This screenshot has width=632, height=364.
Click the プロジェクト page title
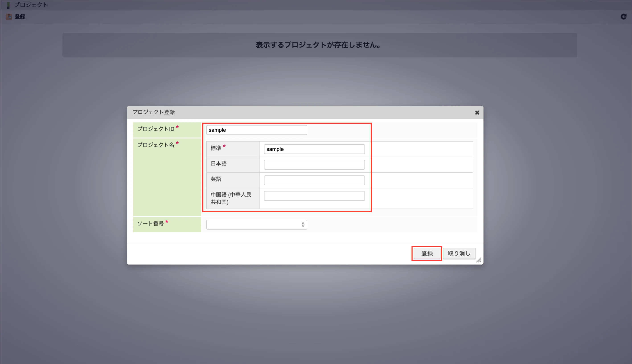pyautogui.click(x=31, y=5)
